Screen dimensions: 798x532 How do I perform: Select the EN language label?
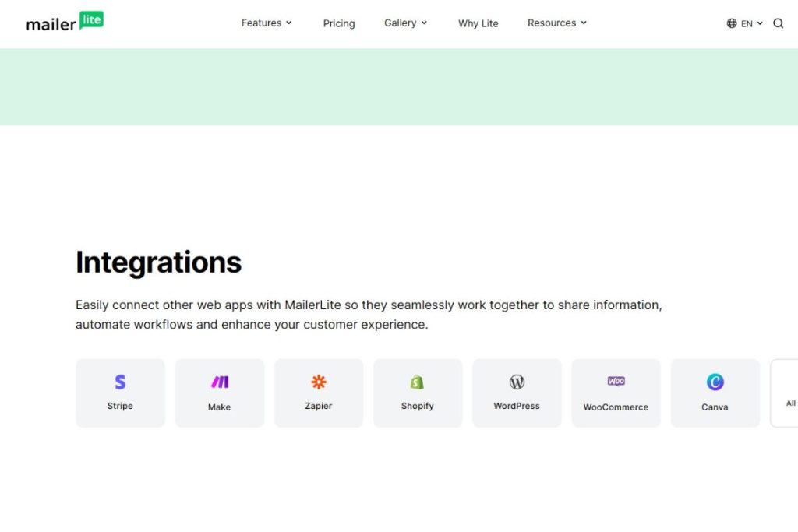(x=747, y=24)
